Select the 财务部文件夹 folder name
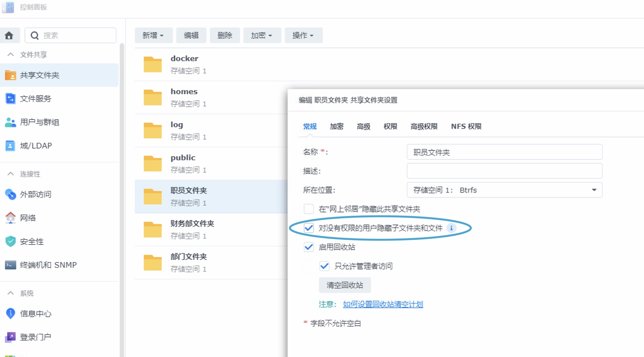 coord(192,223)
